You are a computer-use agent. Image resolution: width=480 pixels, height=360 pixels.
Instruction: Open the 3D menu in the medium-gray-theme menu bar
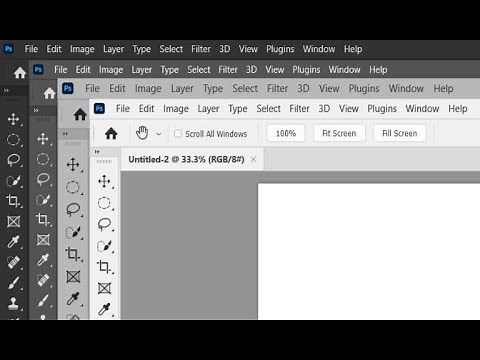303,89
